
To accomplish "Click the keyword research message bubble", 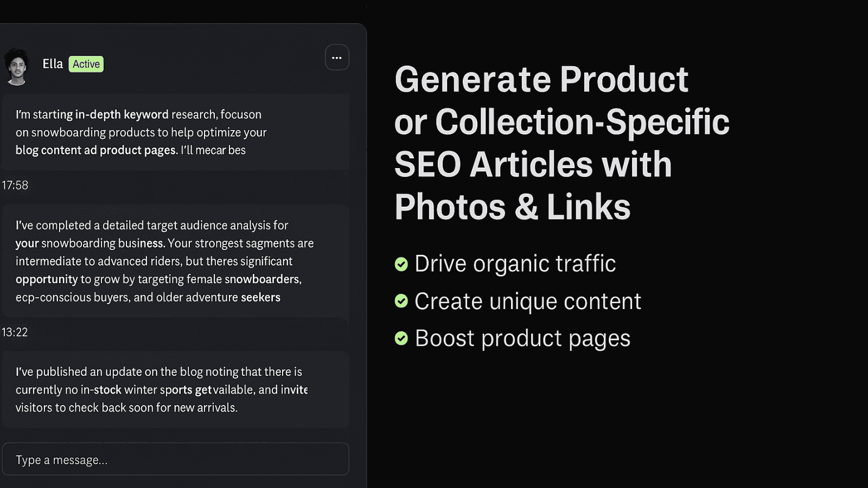I will pos(176,132).
